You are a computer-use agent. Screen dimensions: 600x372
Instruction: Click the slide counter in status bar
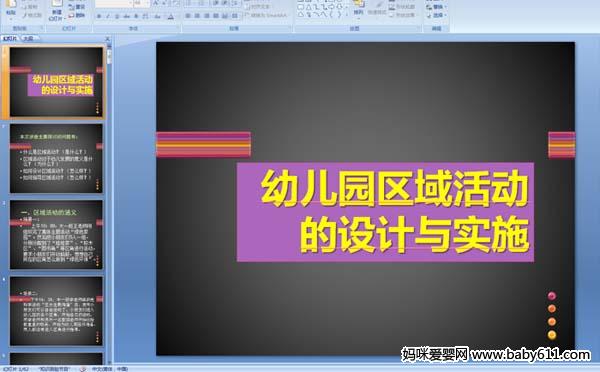click(x=16, y=369)
